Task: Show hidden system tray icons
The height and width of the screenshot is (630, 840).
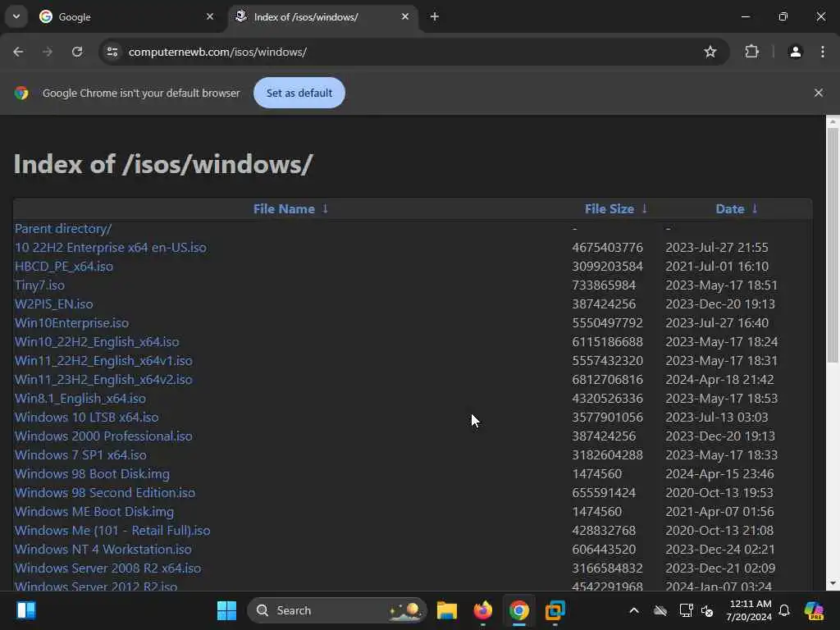Action: [x=634, y=610]
